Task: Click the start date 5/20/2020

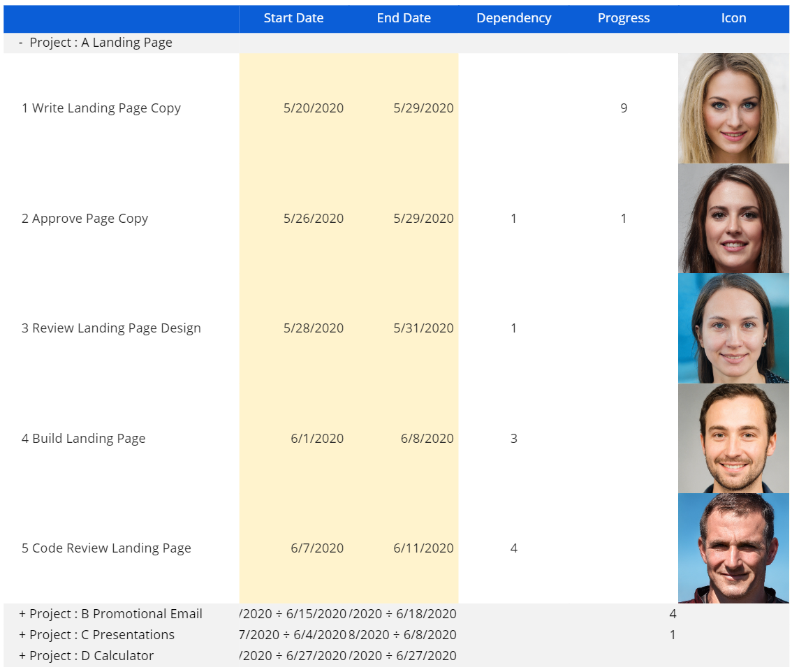Action: coord(313,108)
